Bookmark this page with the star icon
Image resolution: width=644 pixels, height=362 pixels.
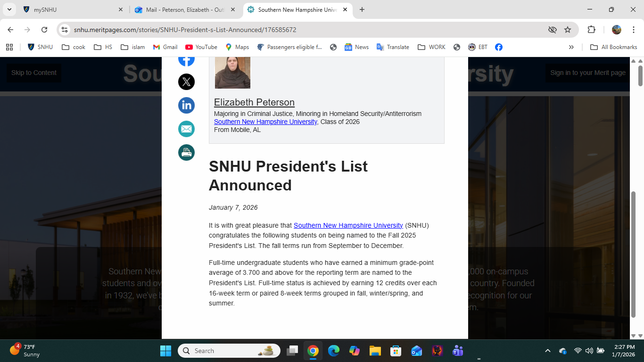(568, 30)
